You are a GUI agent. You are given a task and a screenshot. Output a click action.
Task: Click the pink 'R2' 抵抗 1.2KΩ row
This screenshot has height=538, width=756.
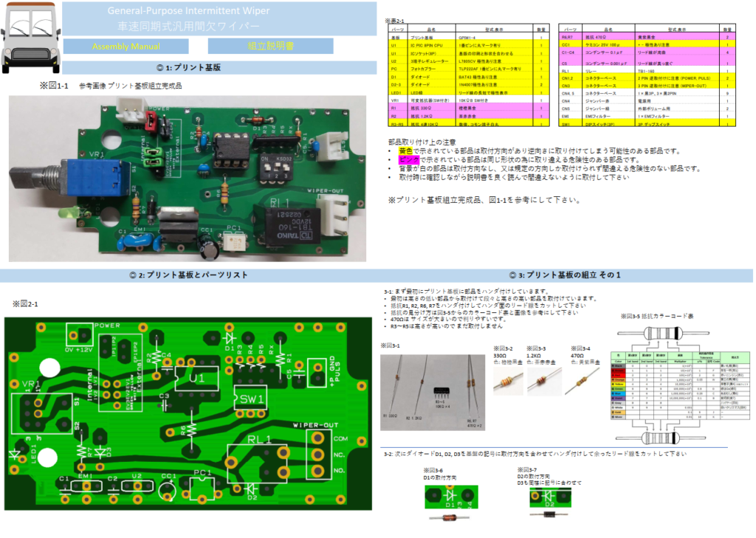(x=468, y=116)
